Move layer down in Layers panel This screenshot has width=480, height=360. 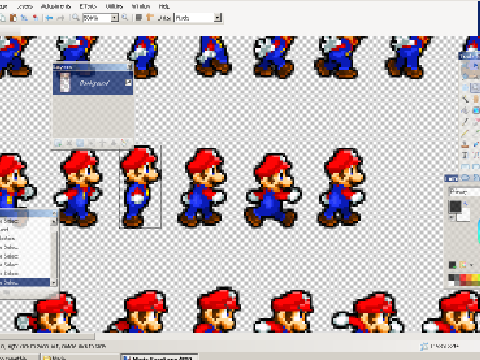[113, 143]
